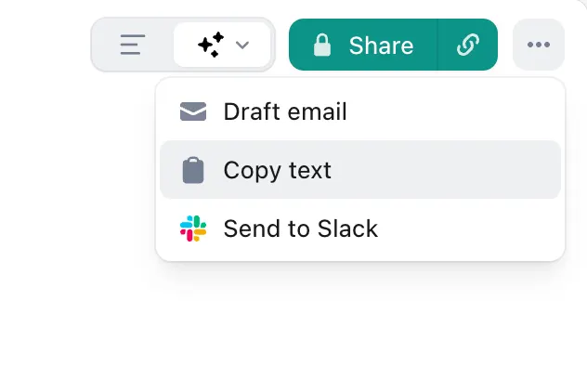The image size is (587, 392).
Task: Open the three-dot more options menu
Action: [539, 45]
